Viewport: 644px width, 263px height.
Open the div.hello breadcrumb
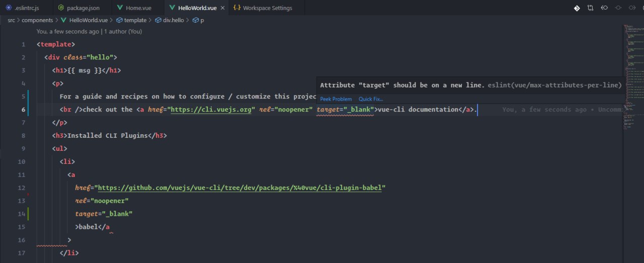point(170,20)
